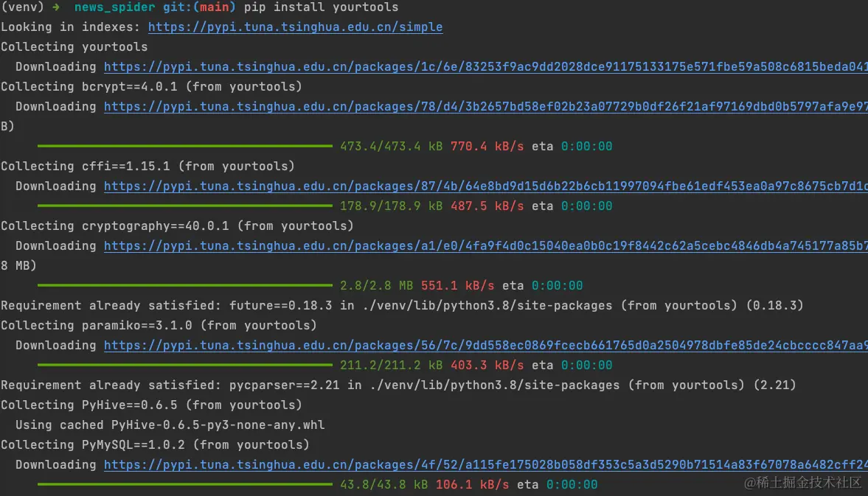Click the git main branch indicator
This screenshot has height=496, width=868.
[x=215, y=7]
